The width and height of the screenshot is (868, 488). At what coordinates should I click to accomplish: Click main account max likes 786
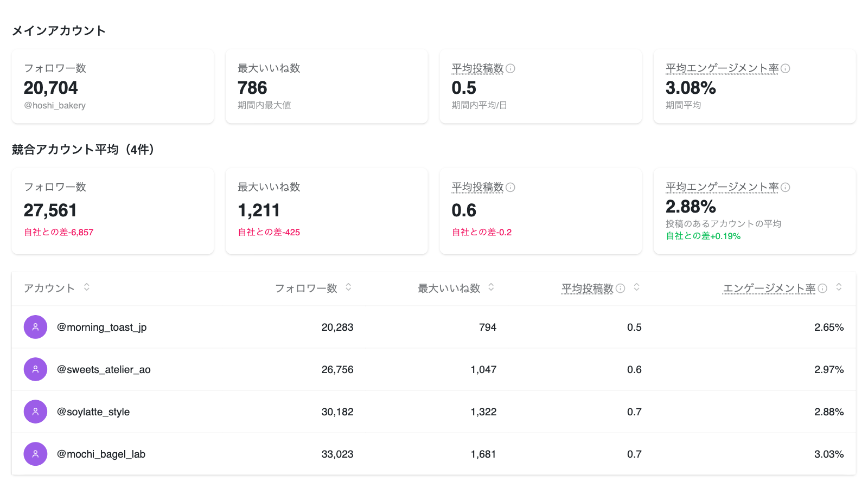tap(252, 88)
